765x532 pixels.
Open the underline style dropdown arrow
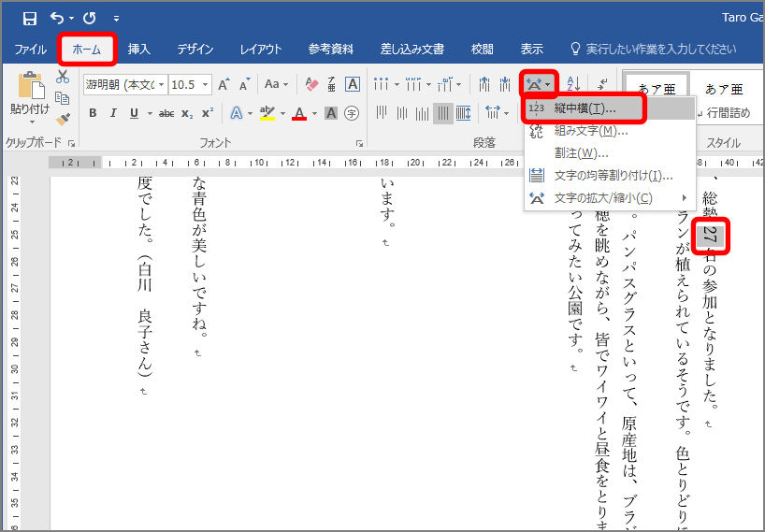150,114
